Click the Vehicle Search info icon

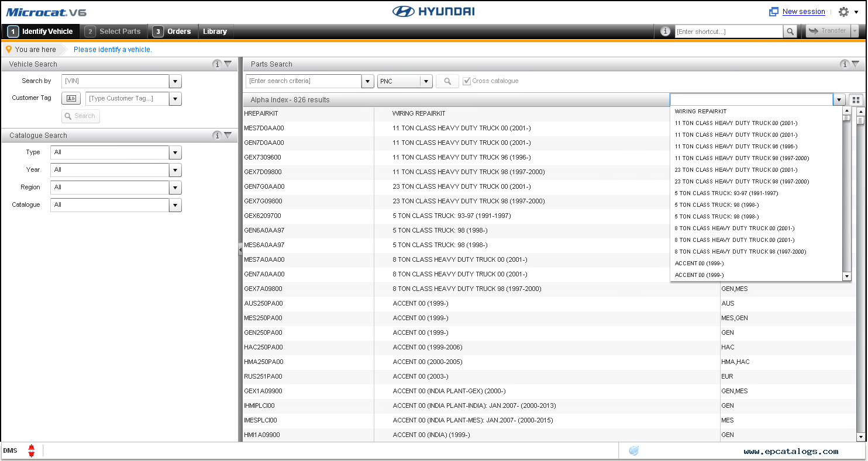click(217, 64)
